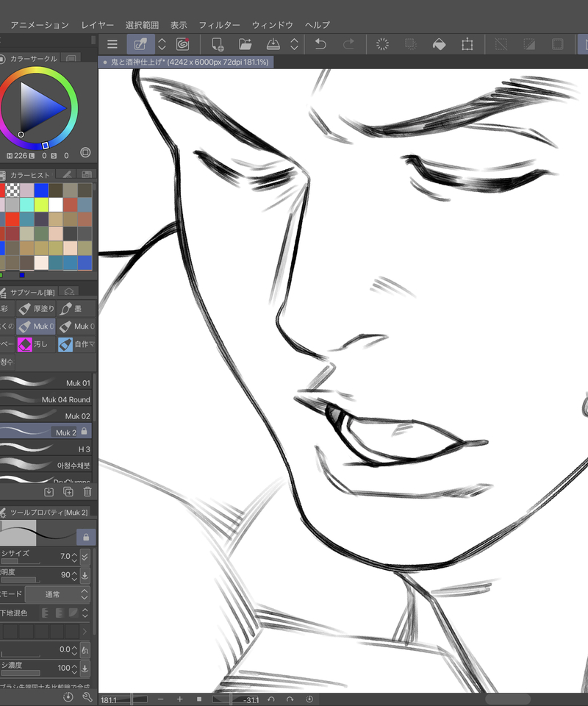588x706 pixels.
Task: Undo the last stroke
Action: pos(320,44)
